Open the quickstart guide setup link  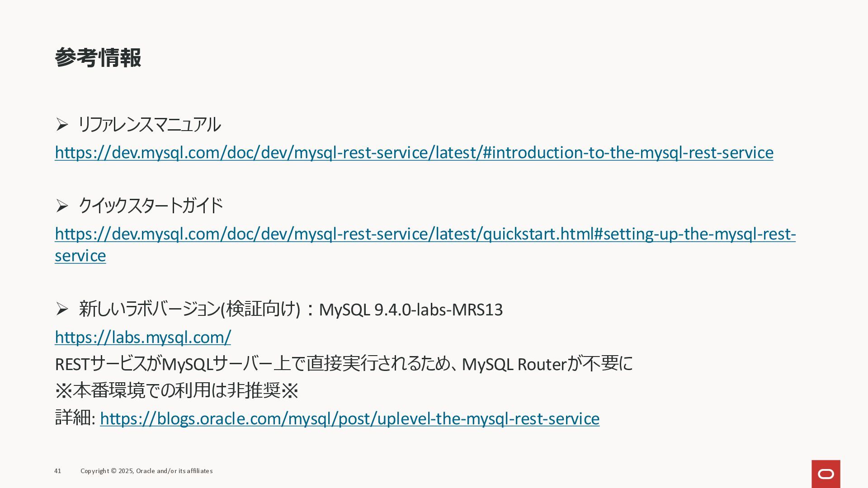coord(425,244)
